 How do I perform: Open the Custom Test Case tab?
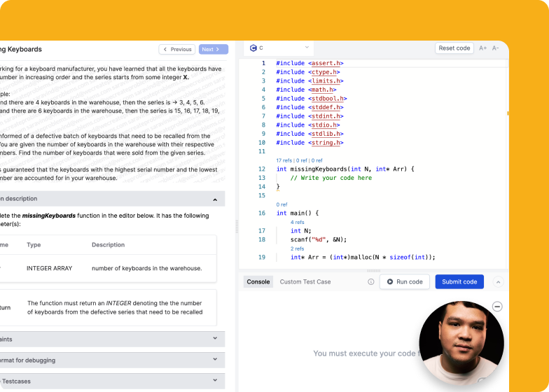tap(305, 282)
